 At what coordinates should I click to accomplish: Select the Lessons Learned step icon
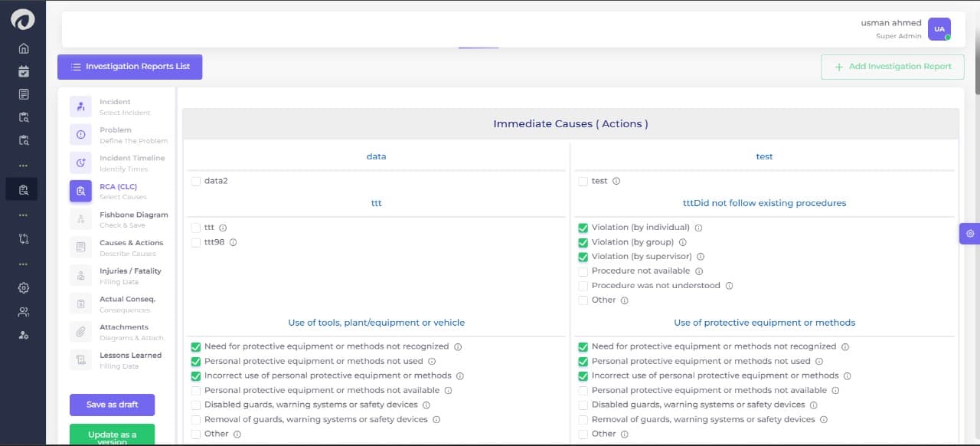pyautogui.click(x=80, y=359)
